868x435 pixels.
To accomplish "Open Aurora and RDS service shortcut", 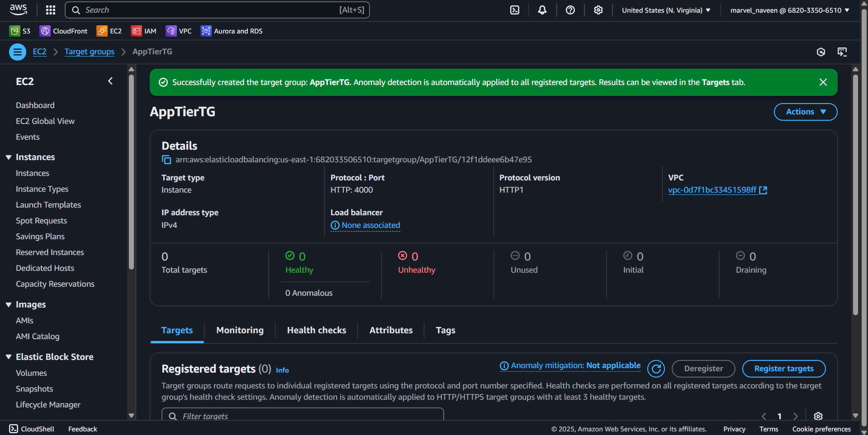I will pyautogui.click(x=232, y=31).
